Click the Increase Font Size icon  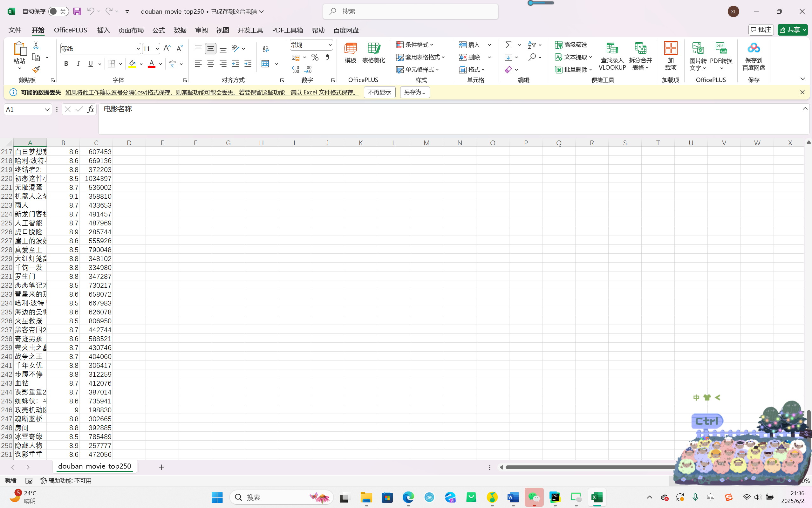click(x=167, y=48)
